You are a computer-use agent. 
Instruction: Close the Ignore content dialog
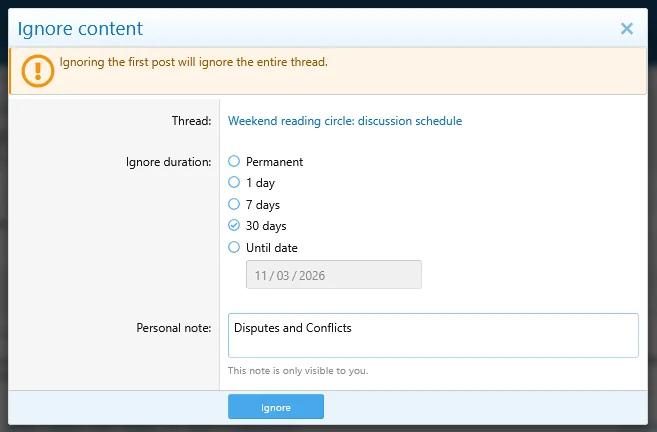click(x=626, y=28)
